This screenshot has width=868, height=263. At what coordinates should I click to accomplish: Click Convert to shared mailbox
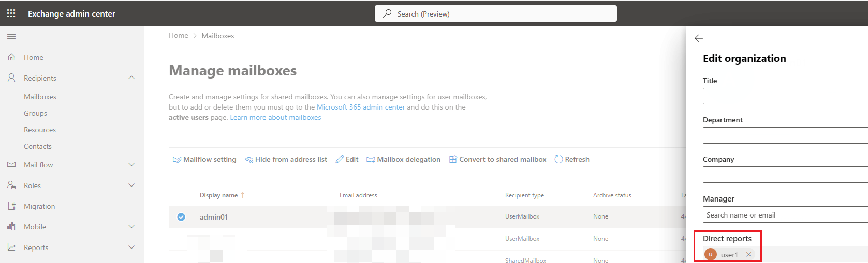[x=497, y=159]
